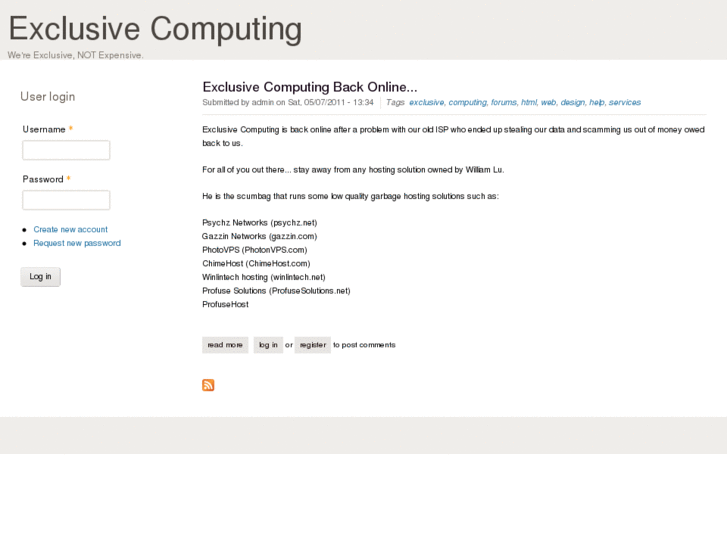
Task: Select the help tag
Action: [x=597, y=102]
